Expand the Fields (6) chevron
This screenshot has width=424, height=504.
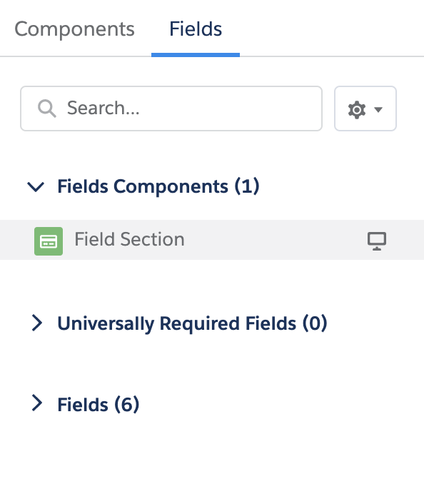point(37,403)
